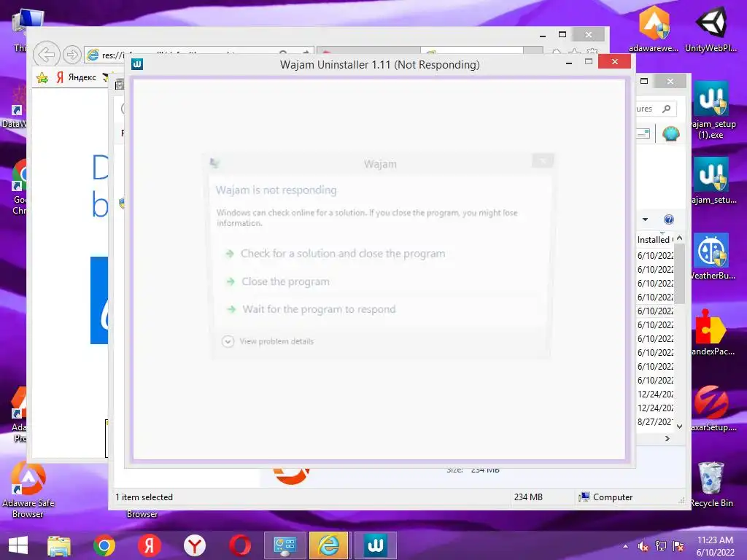
Task: Click the Wajam Uninstaller title bar icon
Action: point(137,64)
